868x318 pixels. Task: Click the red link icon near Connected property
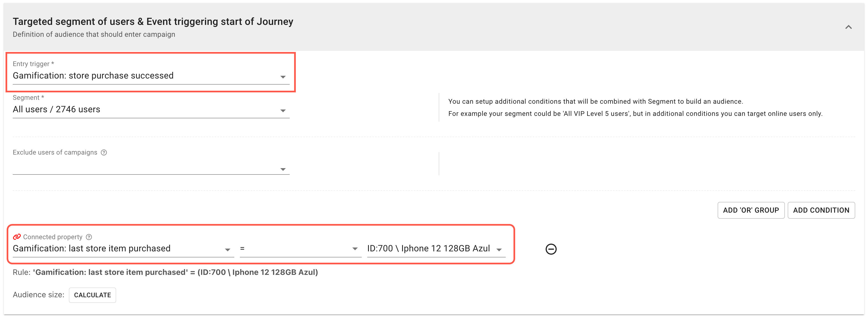tap(17, 237)
